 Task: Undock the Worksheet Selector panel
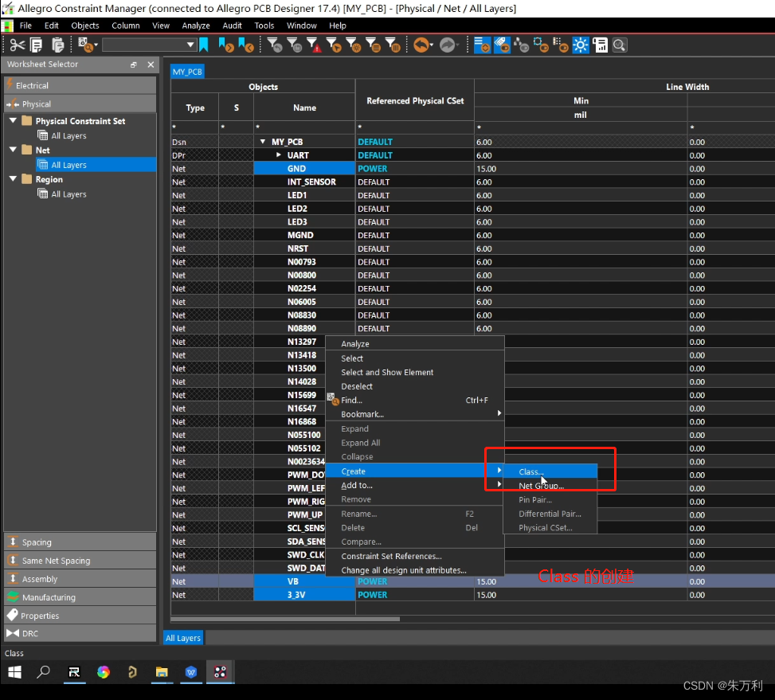134,65
